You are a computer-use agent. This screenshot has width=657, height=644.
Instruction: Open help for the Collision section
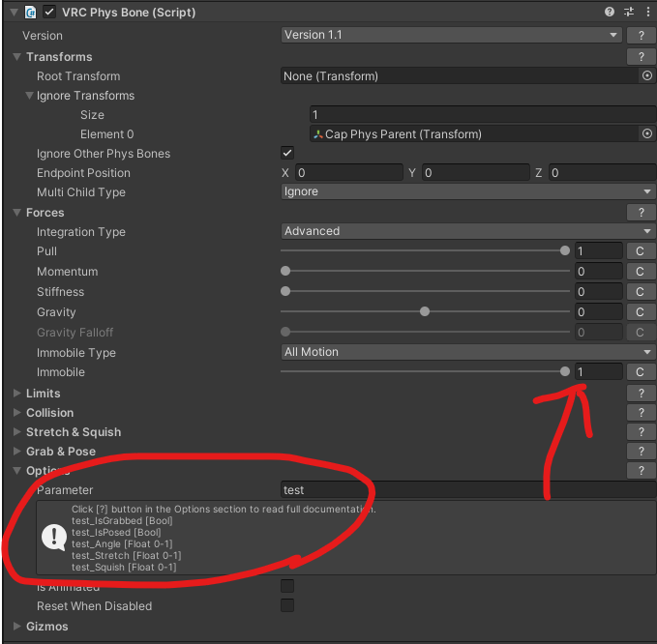[x=642, y=413]
